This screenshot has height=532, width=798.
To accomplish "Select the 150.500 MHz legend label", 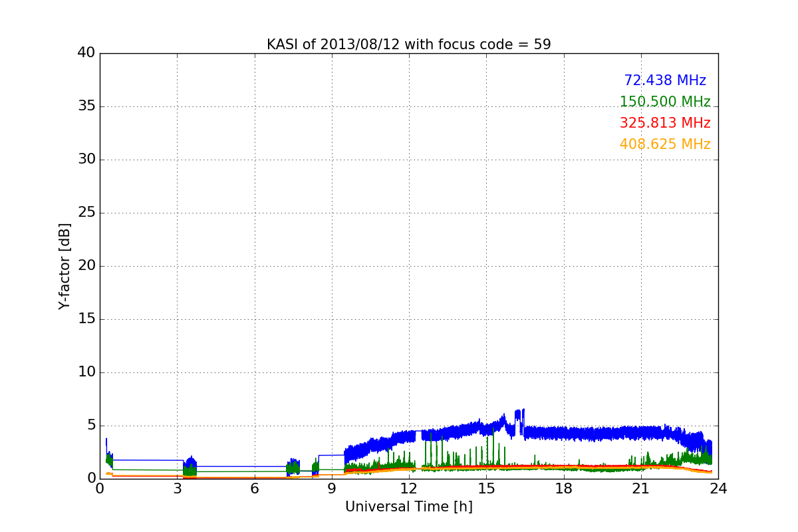I will pyautogui.click(x=665, y=102).
